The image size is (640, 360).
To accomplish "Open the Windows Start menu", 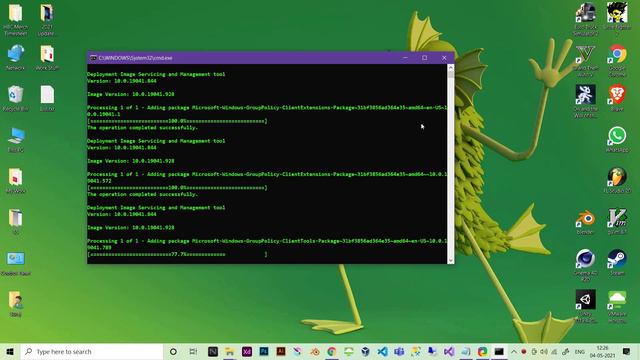I will click(10, 351).
